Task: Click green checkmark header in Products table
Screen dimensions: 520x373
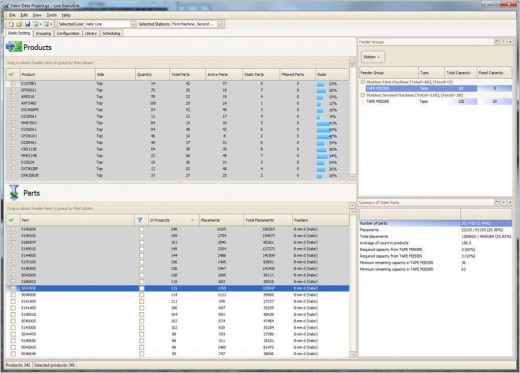Action: pyautogui.click(x=11, y=74)
